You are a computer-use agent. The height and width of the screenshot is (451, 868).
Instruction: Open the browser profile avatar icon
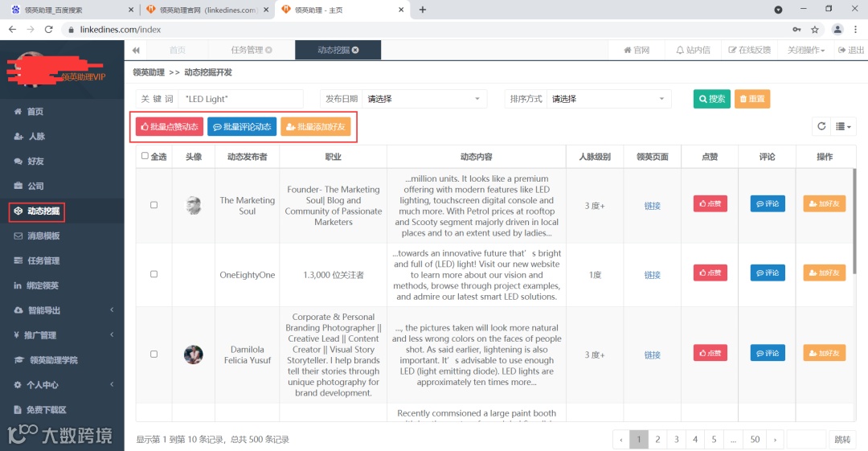pyautogui.click(x=837, y=30)
